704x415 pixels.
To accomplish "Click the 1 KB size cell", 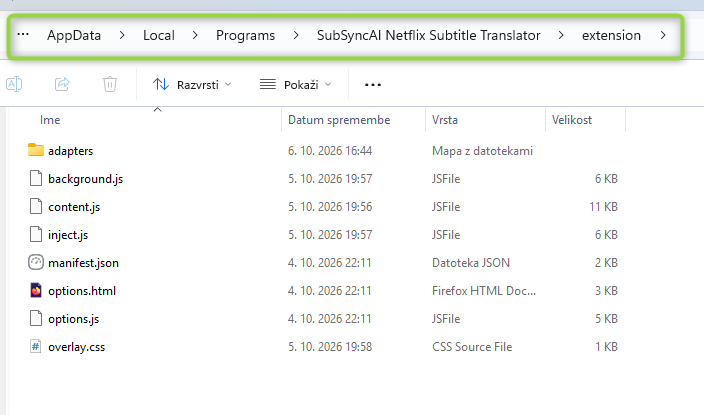I will click(606, 347).
